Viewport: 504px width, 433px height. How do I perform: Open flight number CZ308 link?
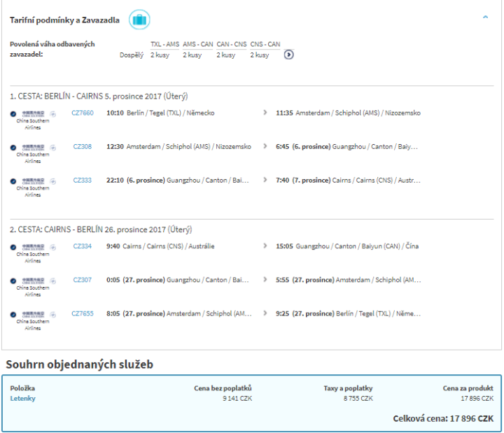click(x=82, y=146)
